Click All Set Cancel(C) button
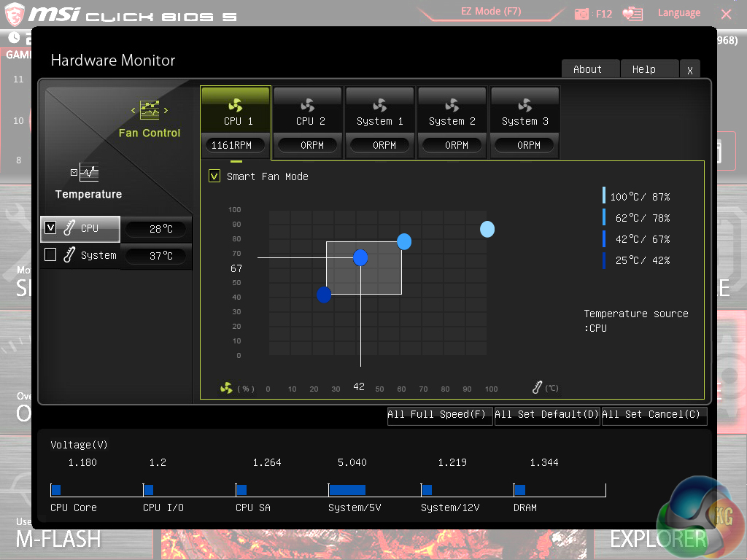The height and width of the screenshot is (560, 747). 654,415
